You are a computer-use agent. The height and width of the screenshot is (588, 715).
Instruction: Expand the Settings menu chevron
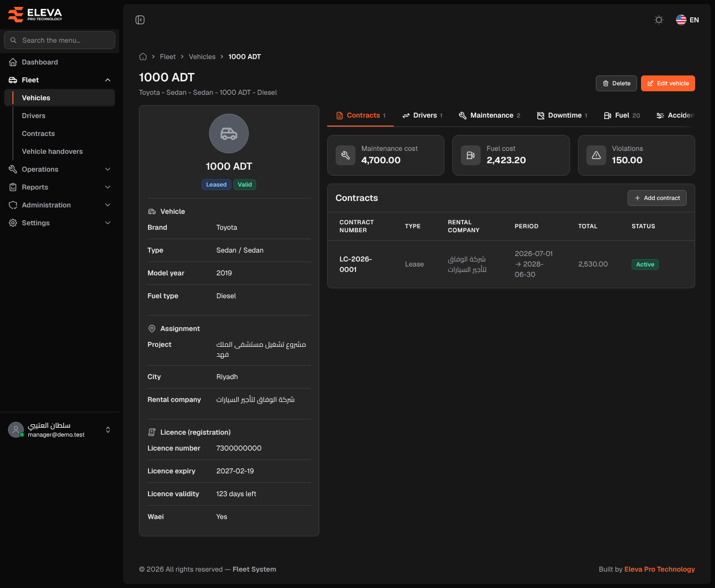coord(108,223)
